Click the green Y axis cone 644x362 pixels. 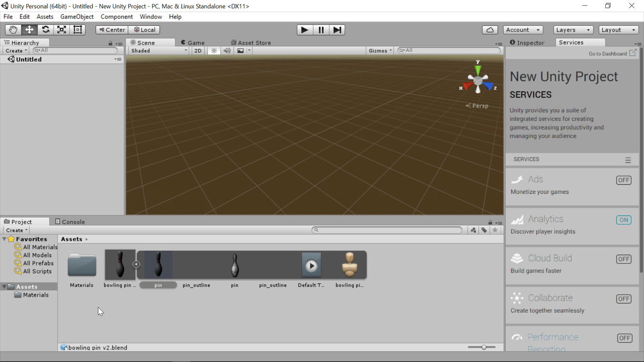coord(478,70)
